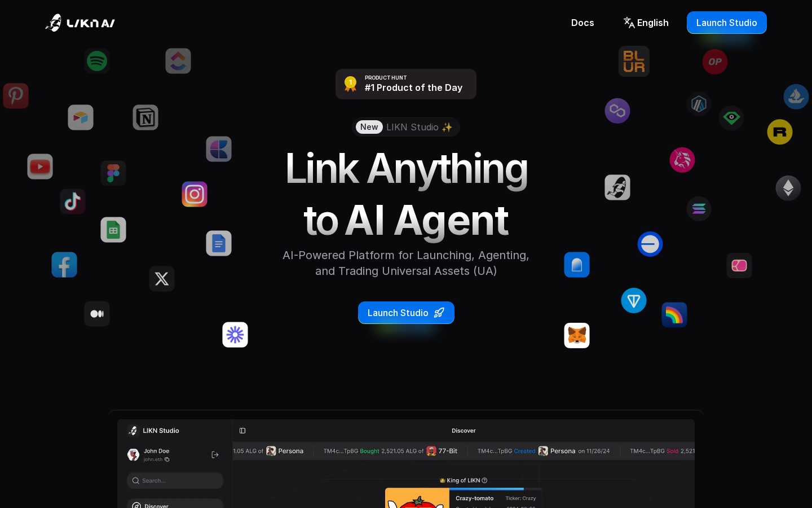This screenshot has width=812, height=508.
Task: Click the LIKN AI logo in header
Action: (x=80, y=23)
